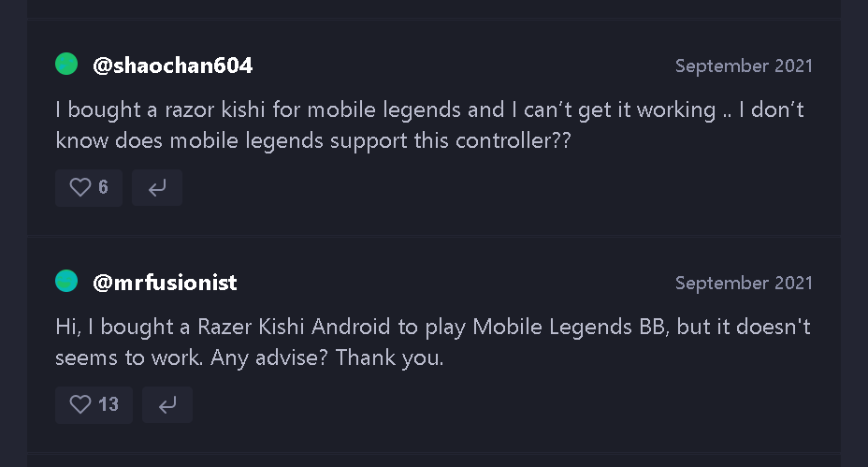
Task: Click the like count 13
Action: point(108,404)
